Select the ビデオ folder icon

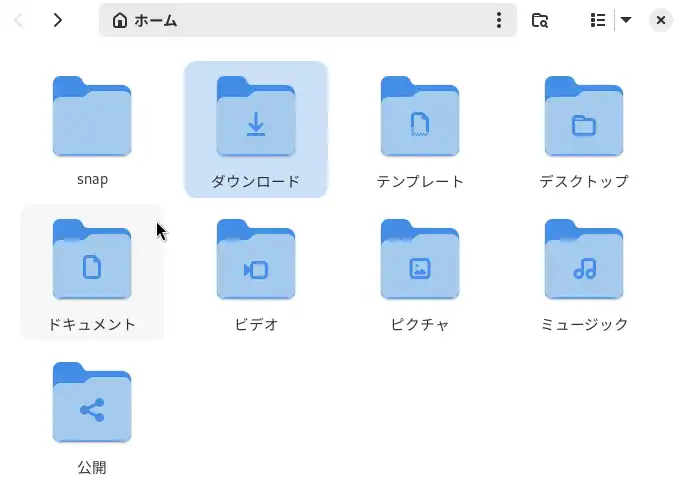(x=256, y=259)
